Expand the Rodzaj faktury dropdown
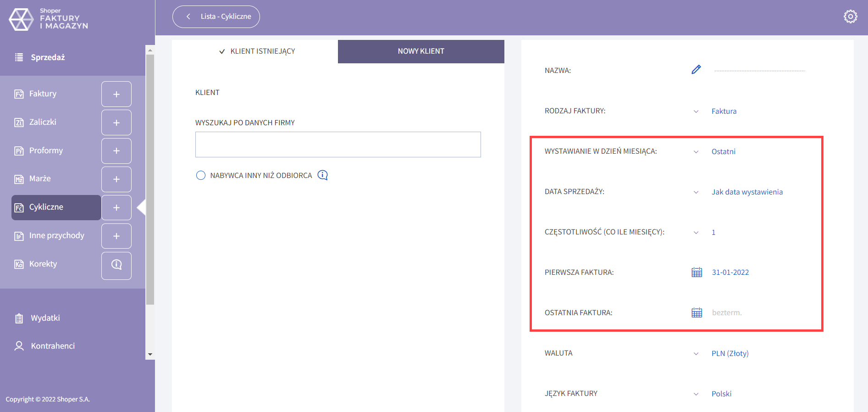The image size is (868, 412). click(696, 111)
